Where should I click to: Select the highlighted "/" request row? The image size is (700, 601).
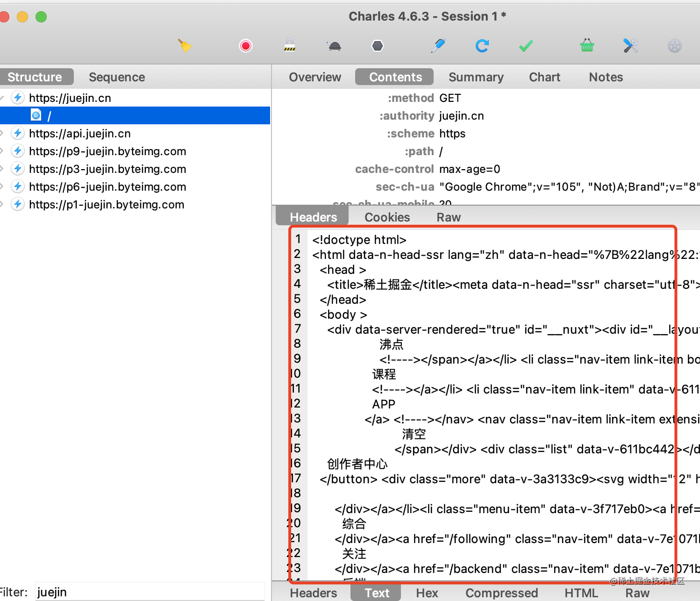point(135,115)
